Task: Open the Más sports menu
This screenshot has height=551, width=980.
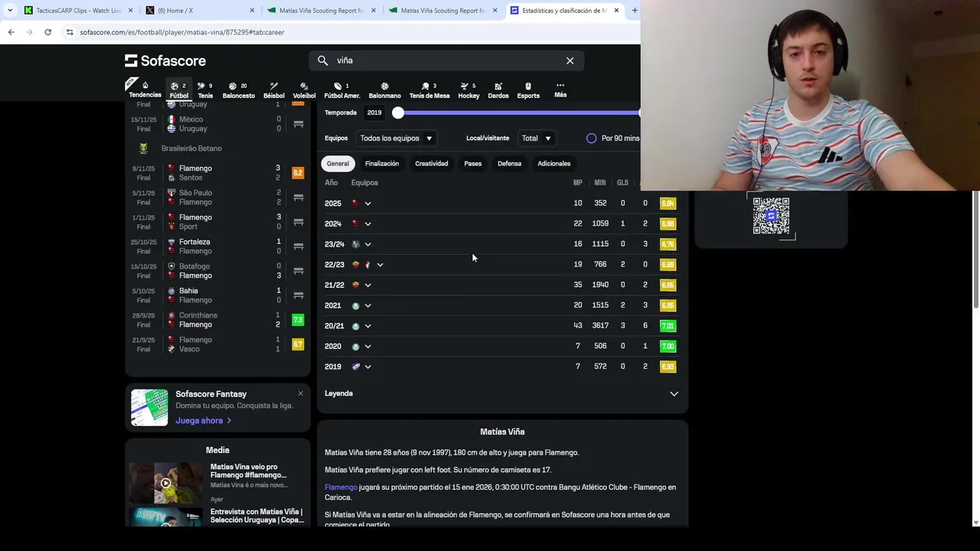Action: 560,90
